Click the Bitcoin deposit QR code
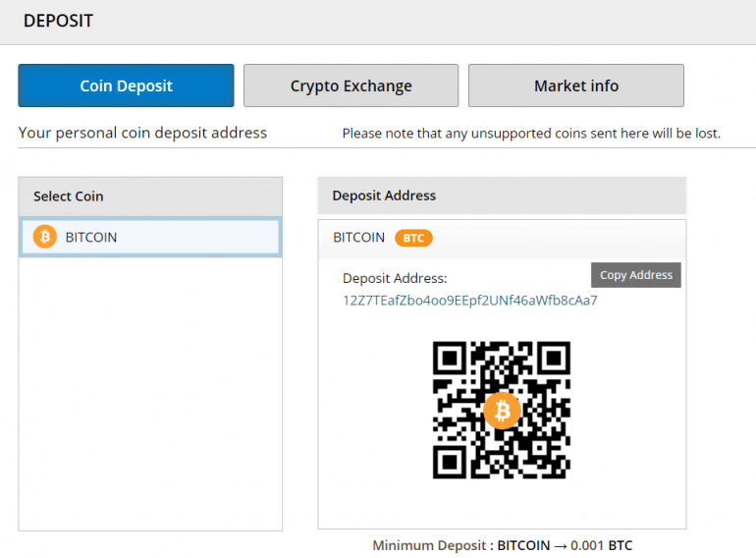 502,410
